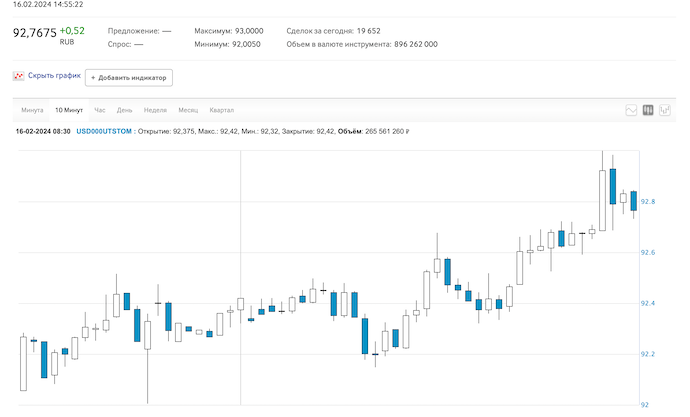Select the Месяц interval tab
The image size is (690, 417).
pos(188,109)
